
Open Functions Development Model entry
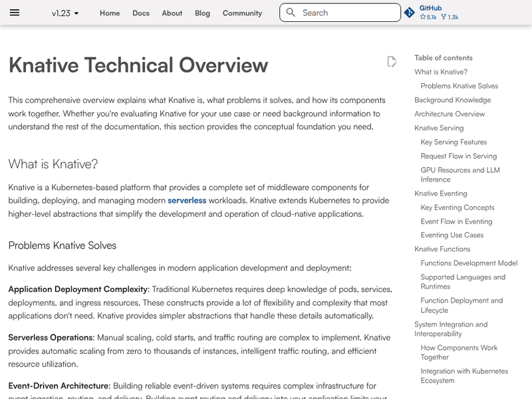click(x=469, y=263)
